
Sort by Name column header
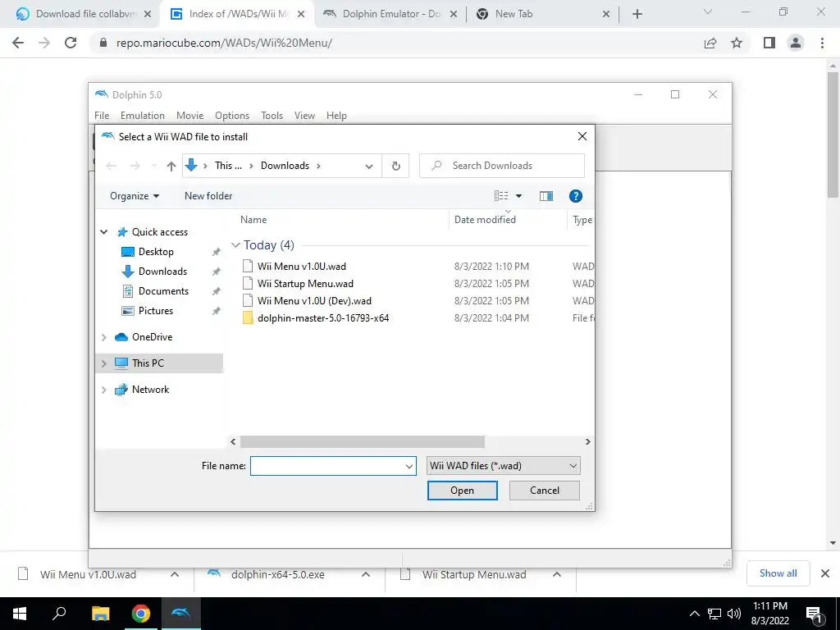[253, 220]
